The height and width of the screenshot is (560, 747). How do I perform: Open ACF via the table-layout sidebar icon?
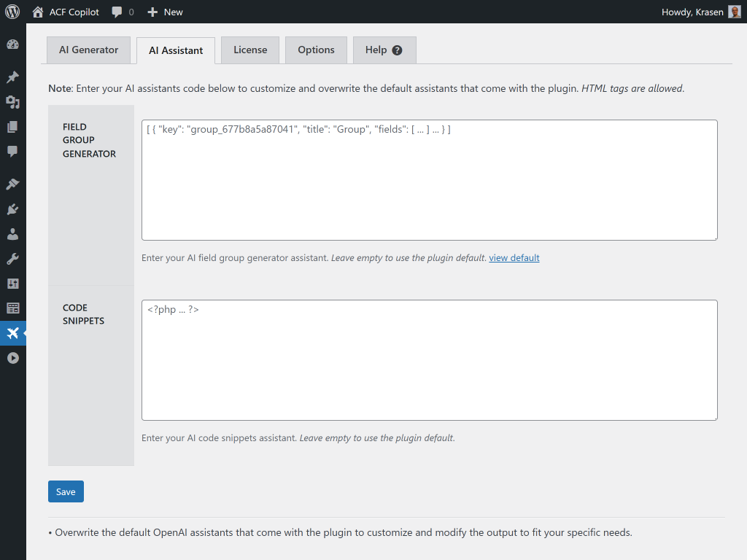tap(13, 308)
